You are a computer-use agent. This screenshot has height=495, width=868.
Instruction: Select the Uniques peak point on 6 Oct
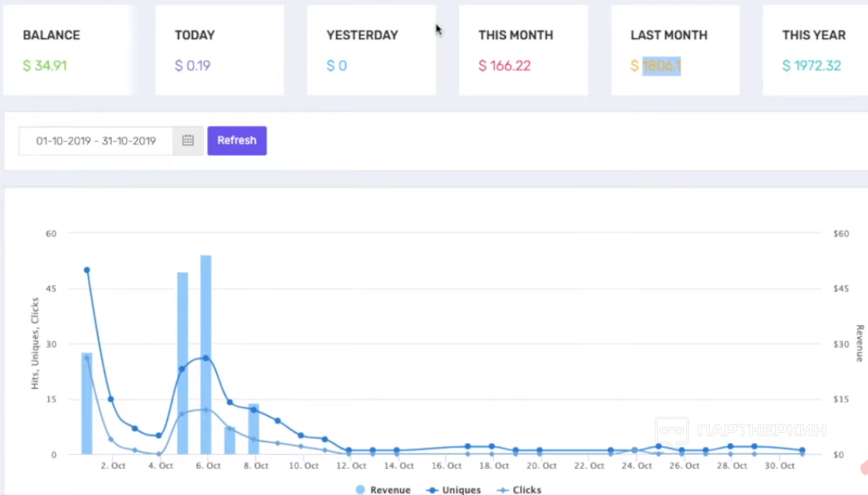(206, 358)
